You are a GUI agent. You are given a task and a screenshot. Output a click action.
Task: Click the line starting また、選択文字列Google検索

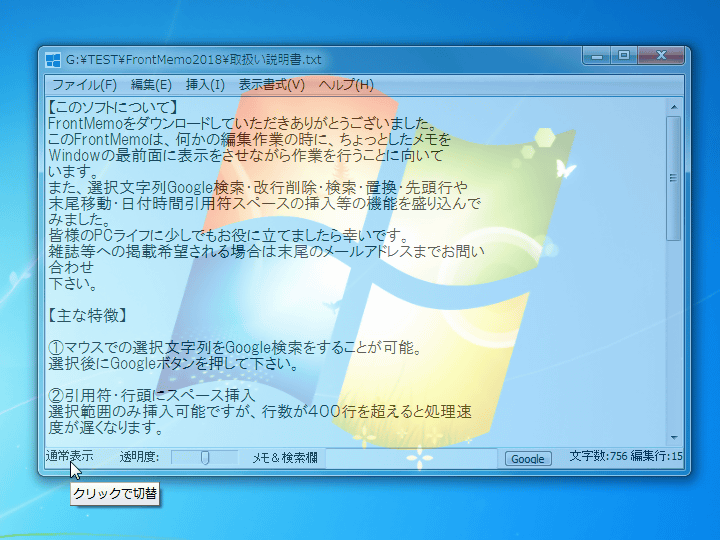(258, 188)
